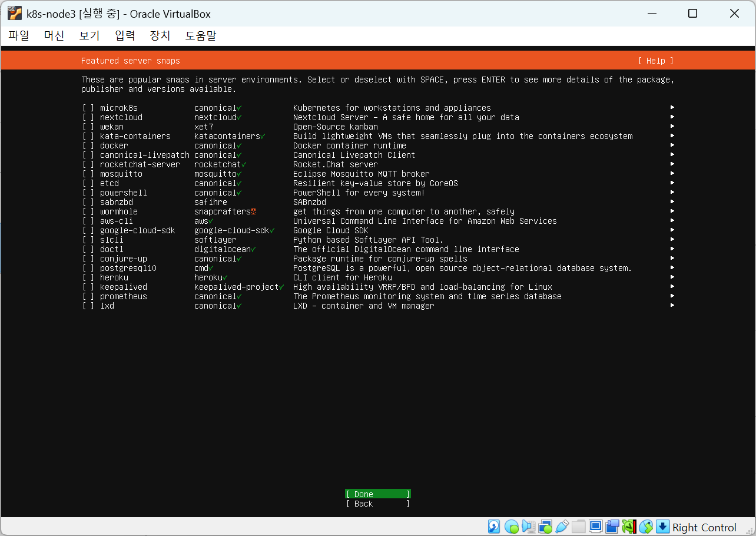Click the mosquitto snap name in first column

pyautogui.click(x=121, y=174)
